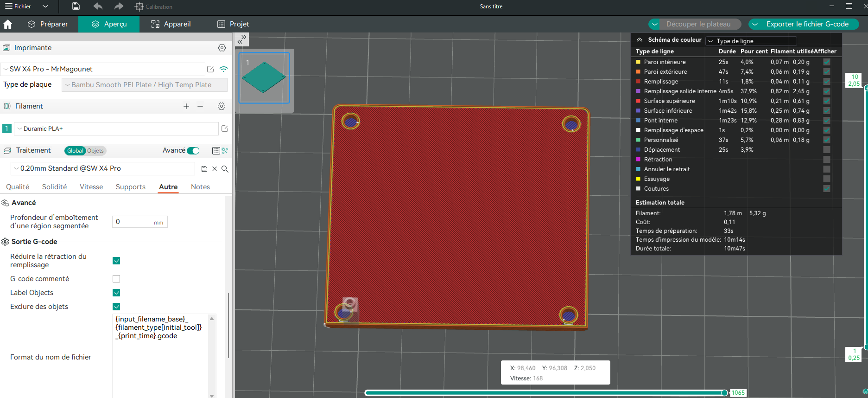The image size is (868, 398).
Task: Open the Type de plaque dropdown
Action: [145, 85]
